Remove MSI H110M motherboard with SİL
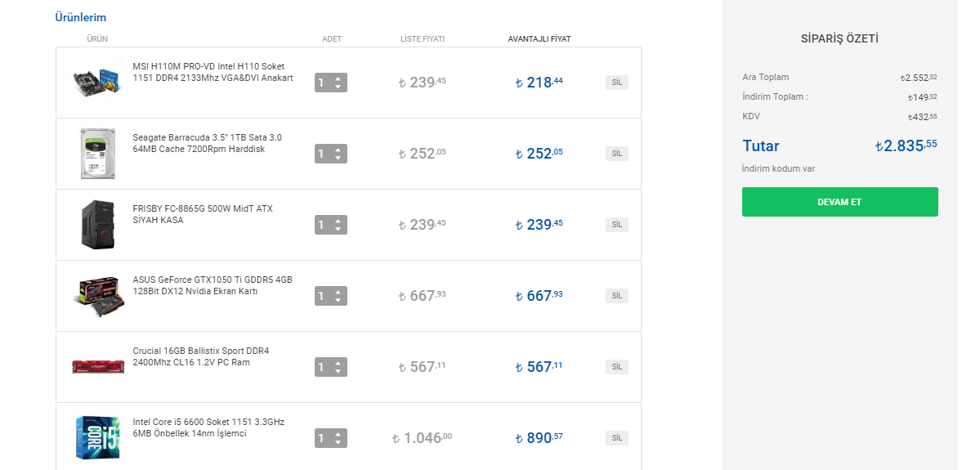The height and width of the screenshot is (470, 980). click(617, 83)
